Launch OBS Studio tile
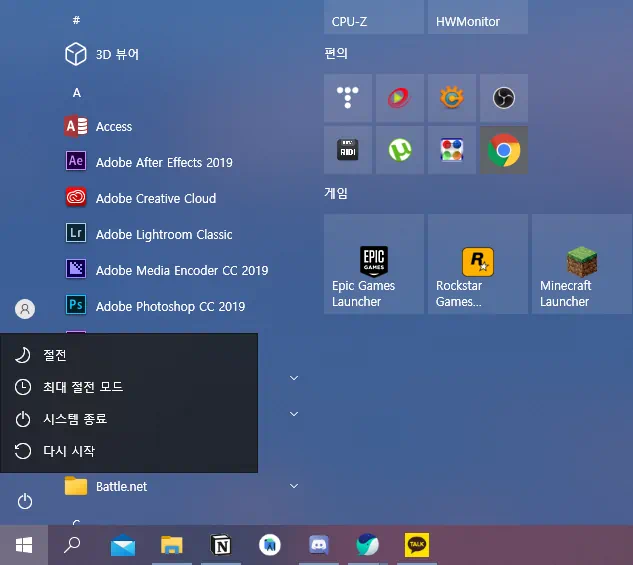Viewport: 633px width, 565px height. click(x=504, y=98)
